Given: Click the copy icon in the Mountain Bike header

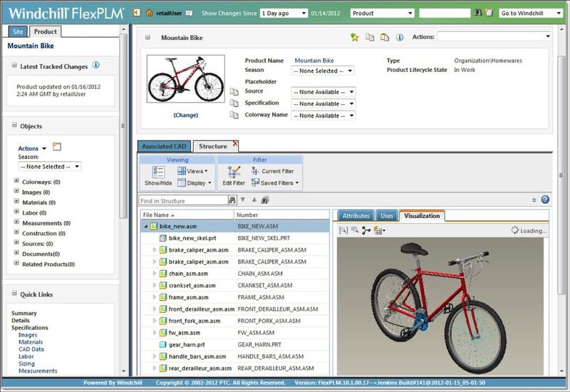Looking at the screenshot, I should click(x=370, y=37).
